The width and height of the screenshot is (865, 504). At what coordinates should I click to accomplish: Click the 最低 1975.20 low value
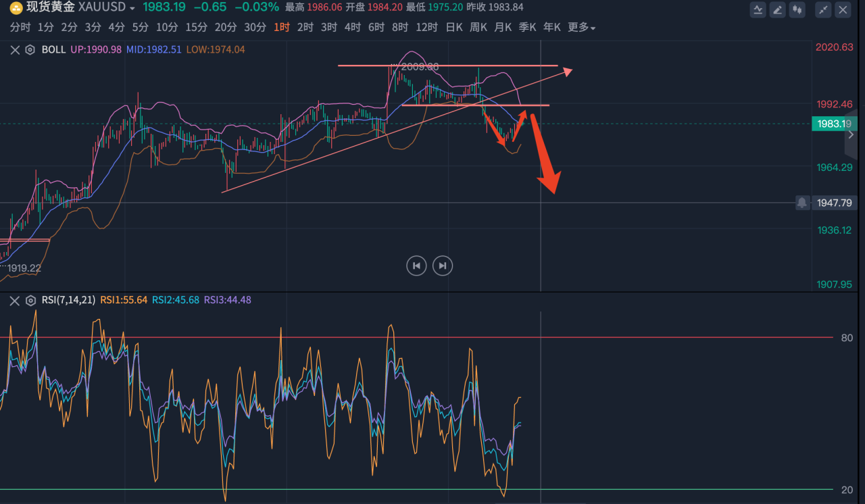(435, 7)
